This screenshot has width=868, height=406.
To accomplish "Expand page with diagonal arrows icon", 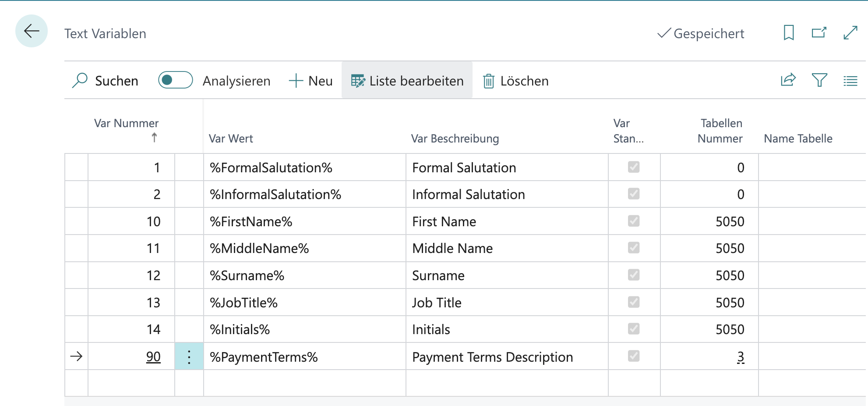I will [x=850, y=33].
